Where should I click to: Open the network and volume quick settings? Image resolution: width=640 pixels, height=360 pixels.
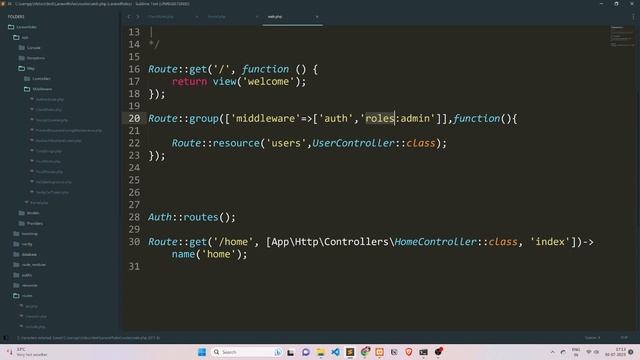pyautogui.click(x=592, y=352)
